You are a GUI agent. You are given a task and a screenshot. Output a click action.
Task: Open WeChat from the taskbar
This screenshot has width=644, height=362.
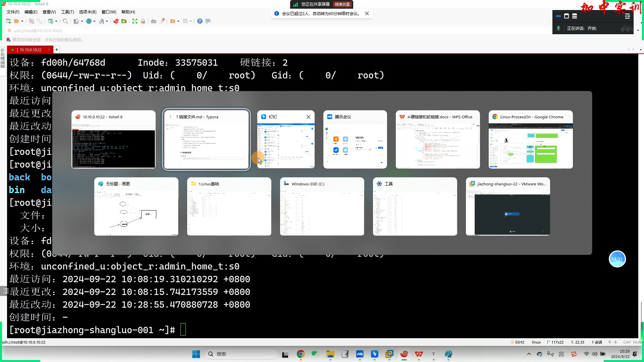click(315, 354)
